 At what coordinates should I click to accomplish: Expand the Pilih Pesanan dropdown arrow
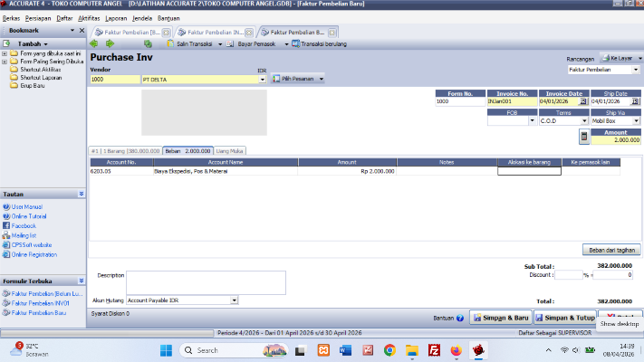(322, 79)
